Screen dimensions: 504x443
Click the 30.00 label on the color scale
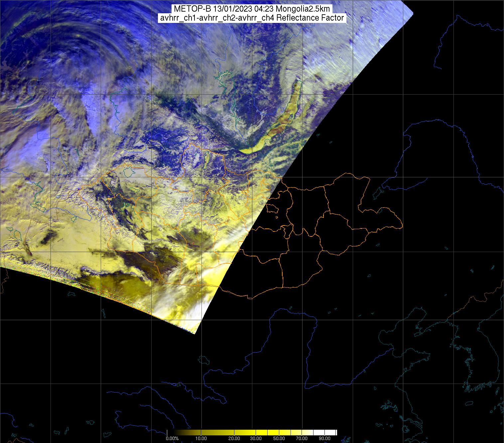pyautogui.click(x=256, y=439)
